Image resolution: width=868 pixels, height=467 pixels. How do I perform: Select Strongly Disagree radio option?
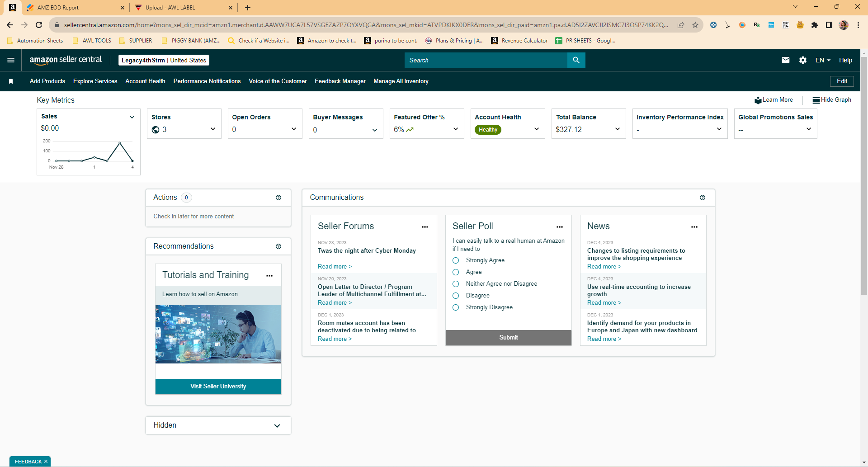pos(456,307)
